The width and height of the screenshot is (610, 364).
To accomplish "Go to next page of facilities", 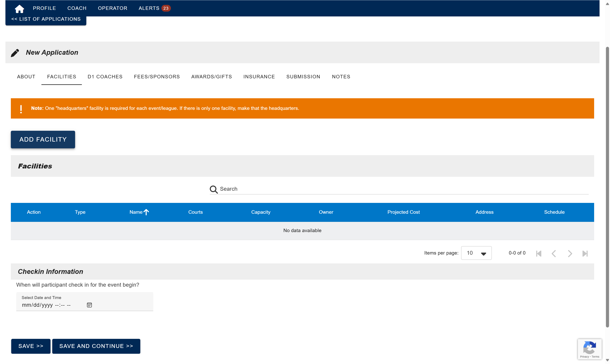I will 570,253.
